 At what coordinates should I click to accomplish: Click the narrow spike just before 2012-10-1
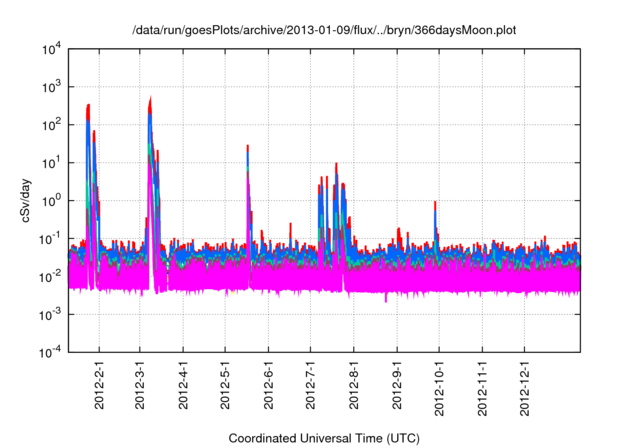pyautogui.click(x=435, y=205)
